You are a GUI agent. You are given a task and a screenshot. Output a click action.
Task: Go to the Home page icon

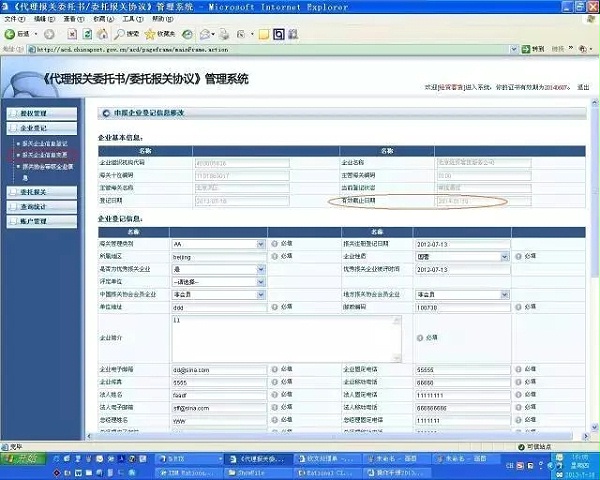102,34
